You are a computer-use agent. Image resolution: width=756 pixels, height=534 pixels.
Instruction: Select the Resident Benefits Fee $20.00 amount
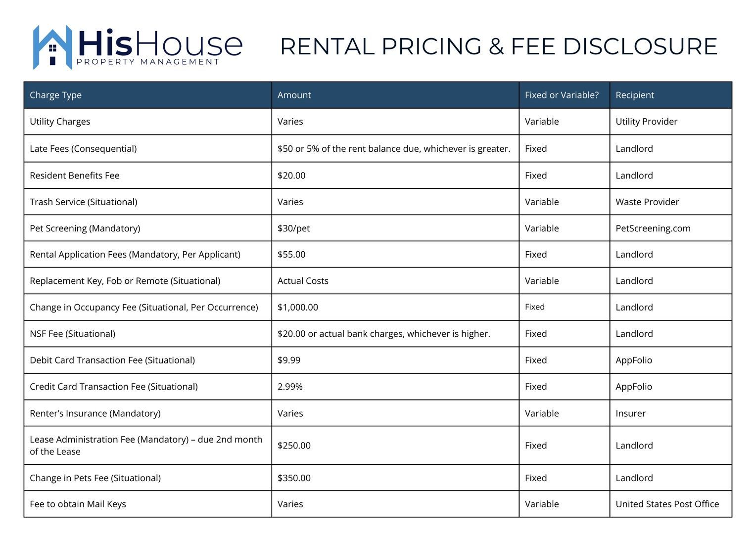(291, 176)
